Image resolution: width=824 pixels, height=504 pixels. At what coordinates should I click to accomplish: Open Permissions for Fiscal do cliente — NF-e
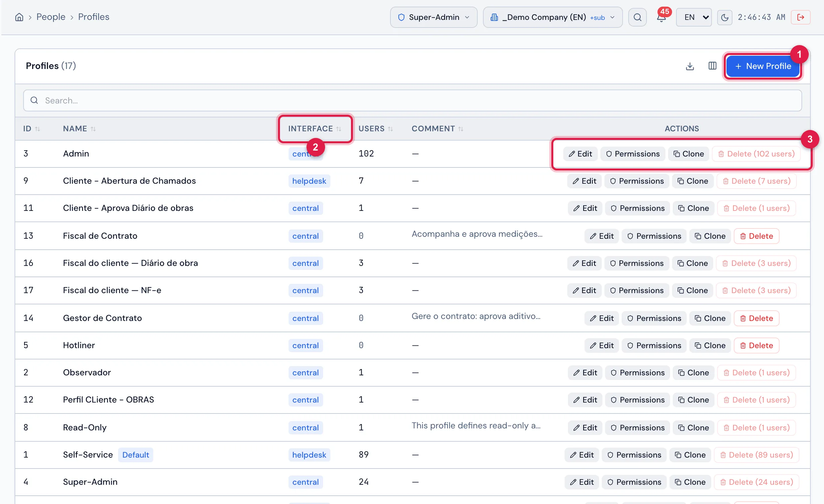tap(636, 290)
